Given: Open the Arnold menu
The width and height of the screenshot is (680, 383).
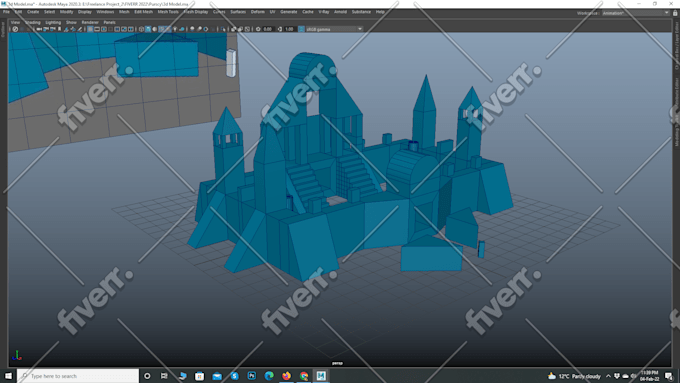Looking at the screenshot, I should point(340,12).
